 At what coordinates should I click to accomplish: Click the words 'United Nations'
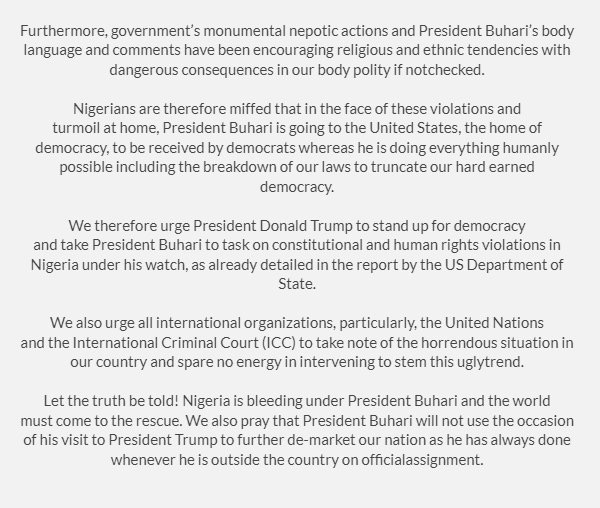tap(494, 323)
